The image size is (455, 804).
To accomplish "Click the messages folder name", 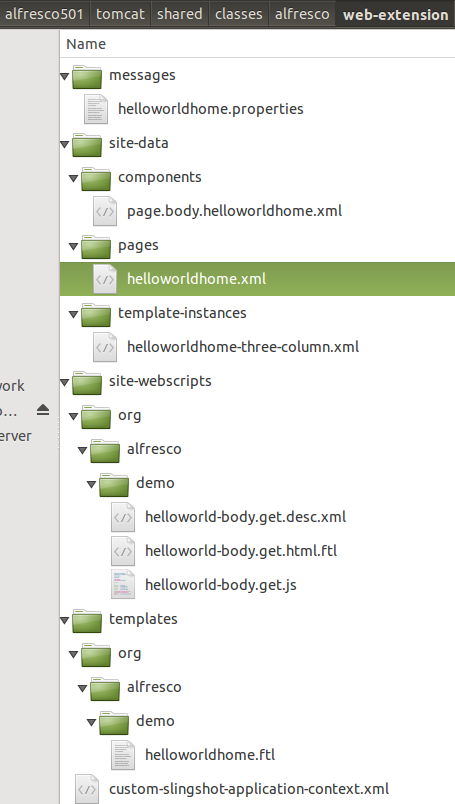I will point(142,76).
